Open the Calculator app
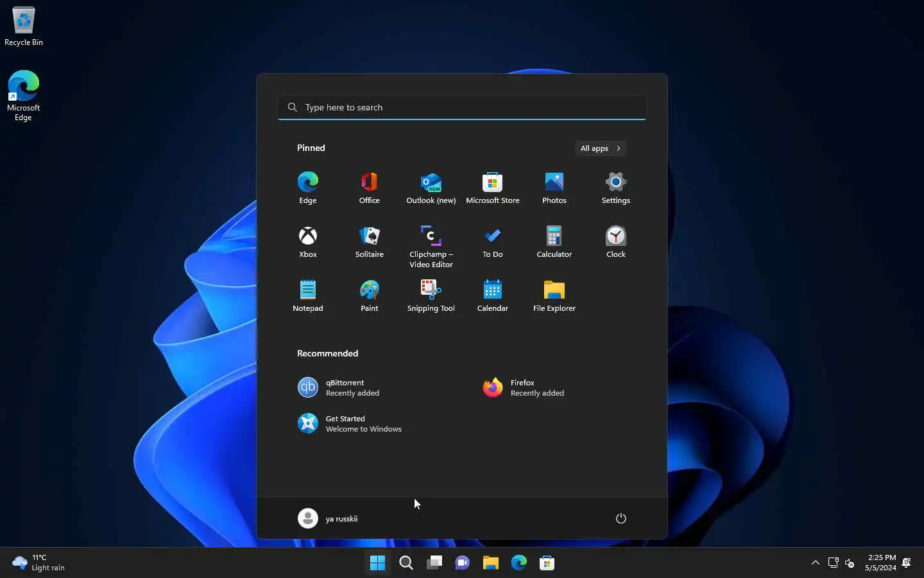 (554, 242)
